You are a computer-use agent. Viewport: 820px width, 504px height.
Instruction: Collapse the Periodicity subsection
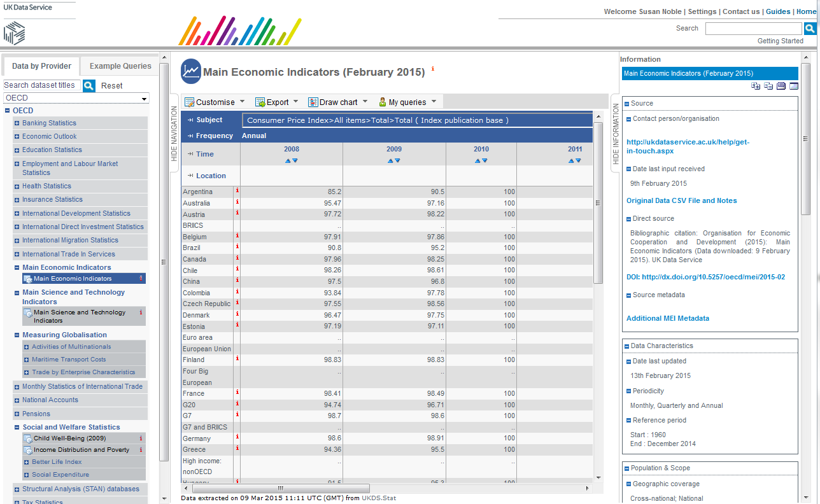point(628,391)
